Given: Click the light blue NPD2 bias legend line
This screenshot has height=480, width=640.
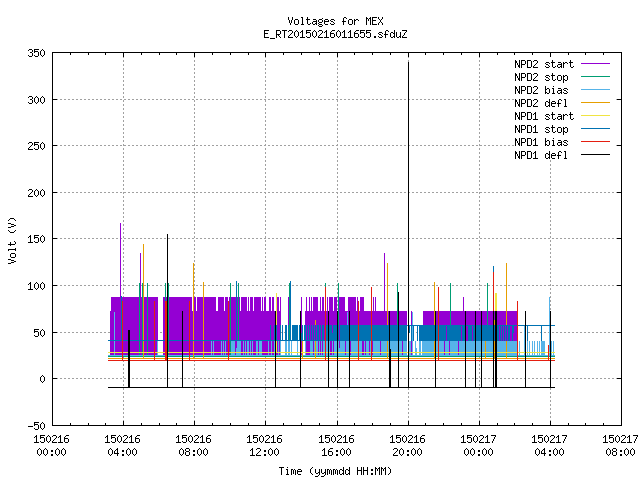Looking at the screenshot, I should 596,90.
